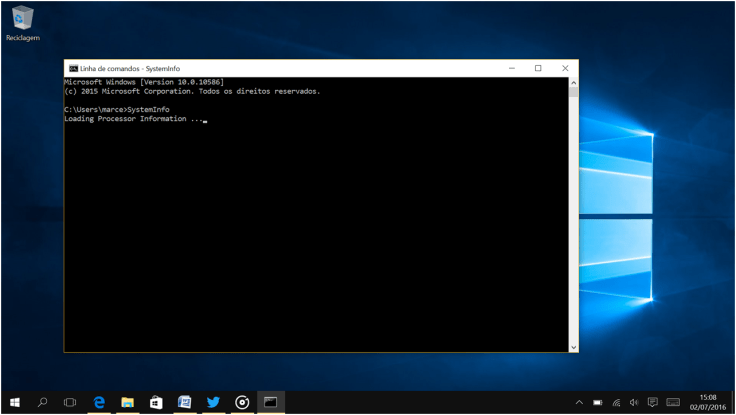Launch Microsoft Edge from the taskbar
Image resolution: width=736 pixels, height=415 pixels.
click(x=100, y=402)
